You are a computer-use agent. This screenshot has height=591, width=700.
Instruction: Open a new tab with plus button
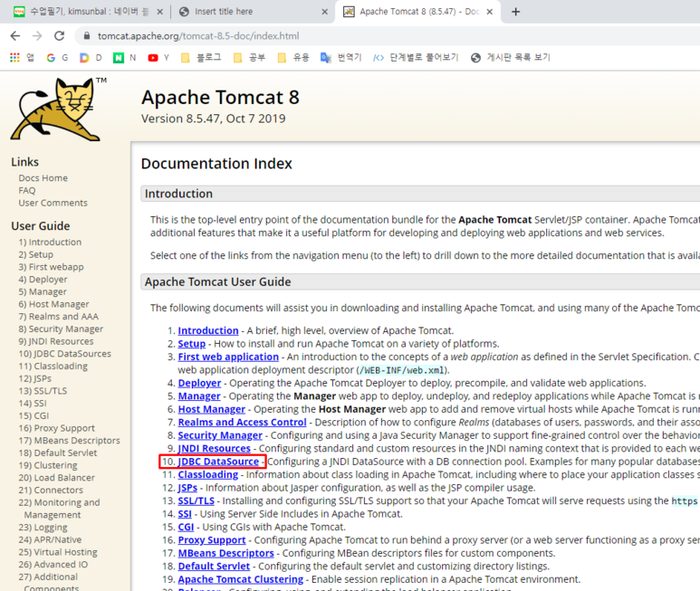515,12
